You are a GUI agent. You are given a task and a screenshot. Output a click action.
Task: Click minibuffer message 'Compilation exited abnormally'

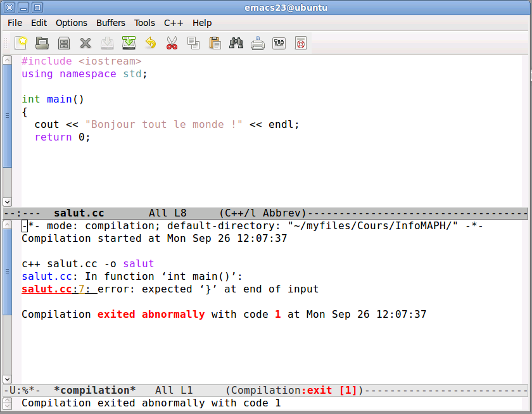(x=151, y=403)
